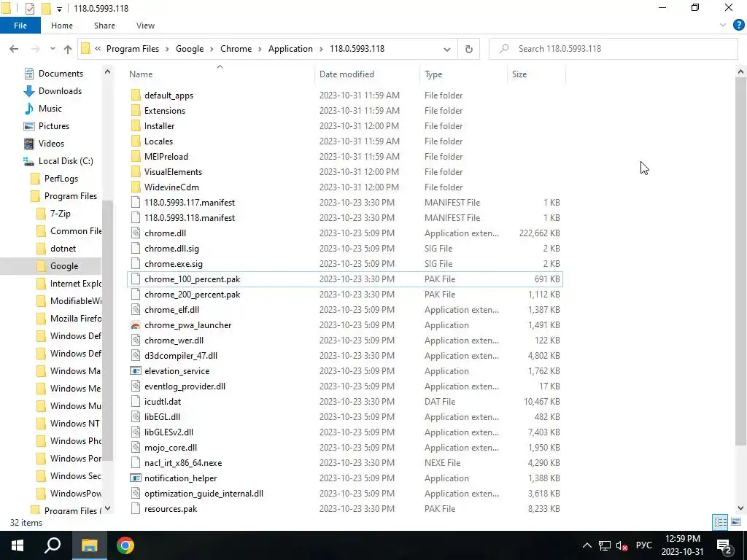747x560 pixels.
Task: Select the resources.pak file
Action: (x=171, y=508)
